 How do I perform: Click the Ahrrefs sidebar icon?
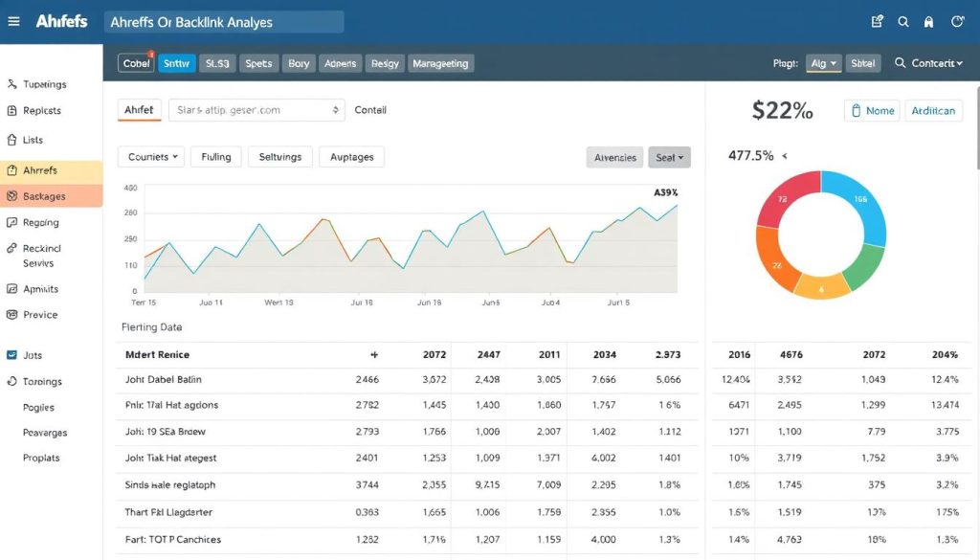tap(11, 170)
